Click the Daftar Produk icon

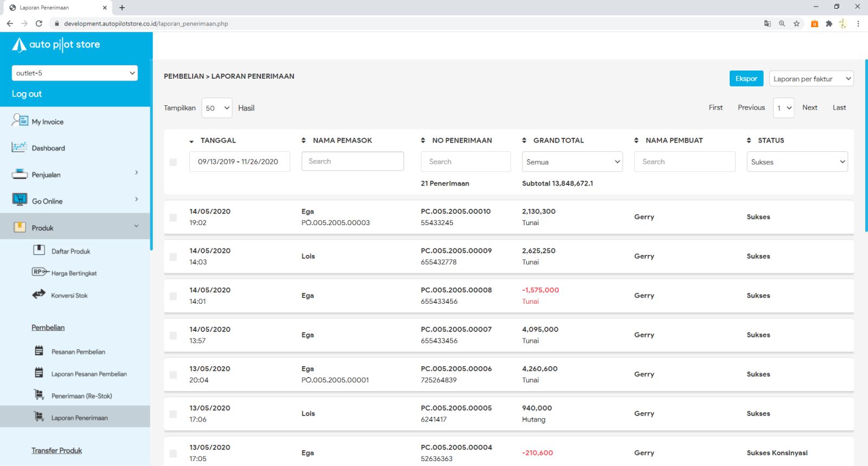click(39, 250)
